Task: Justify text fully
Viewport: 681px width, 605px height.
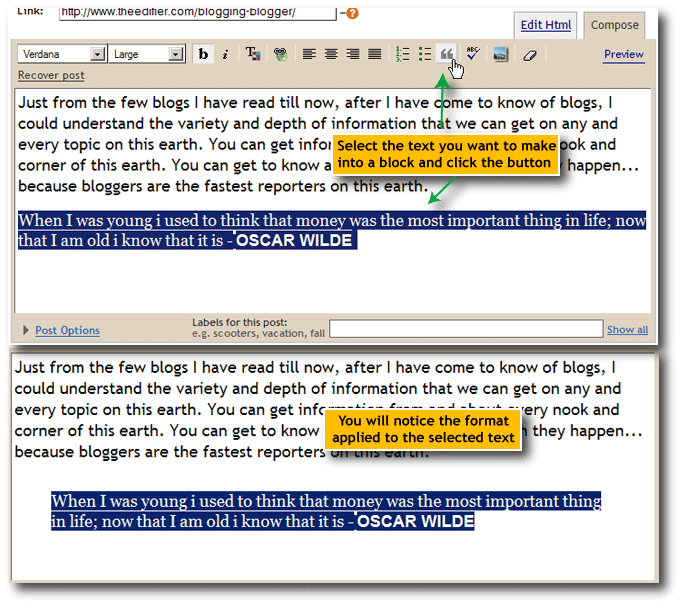Action: (374, 54)
